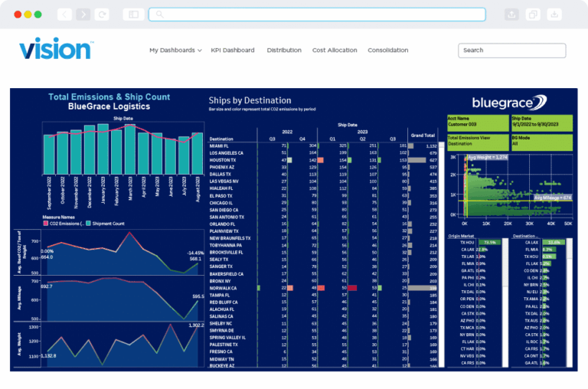Viewport: 588px width, 389px height.
Task: Open the tabs overview icon
Action: [x=533, y=15]
